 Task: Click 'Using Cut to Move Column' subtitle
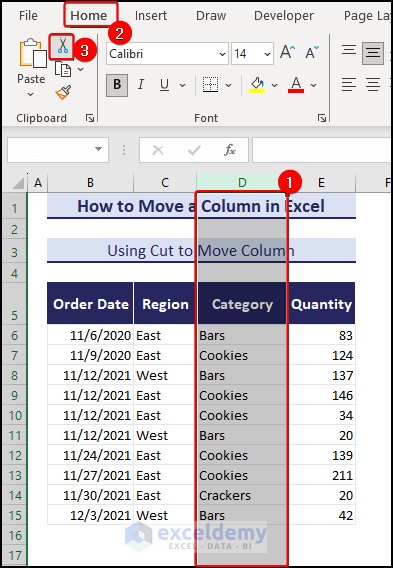point(201,251)
